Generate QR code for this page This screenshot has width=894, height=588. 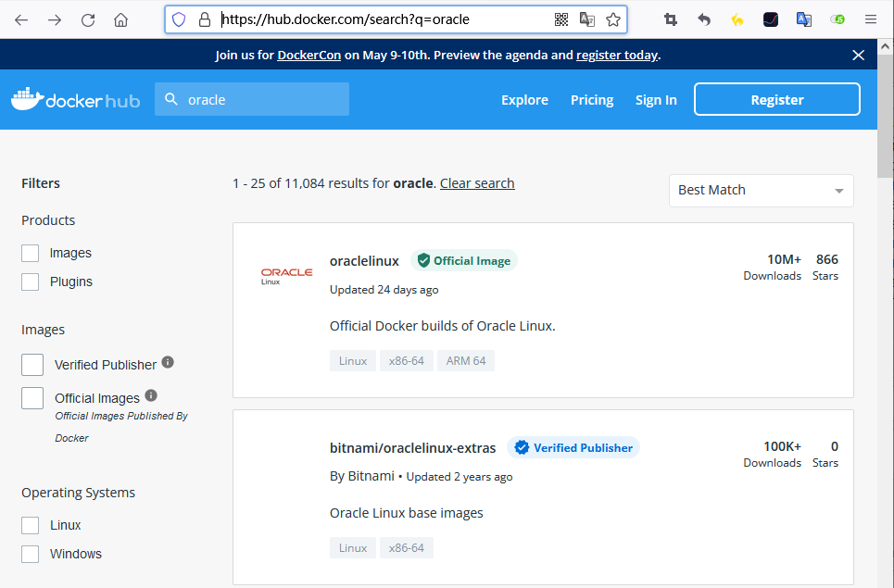(x=561, y=20)
